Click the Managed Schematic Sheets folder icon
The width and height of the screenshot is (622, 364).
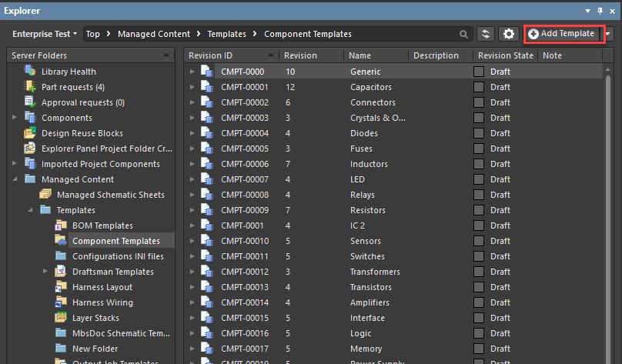click(45, 195)
